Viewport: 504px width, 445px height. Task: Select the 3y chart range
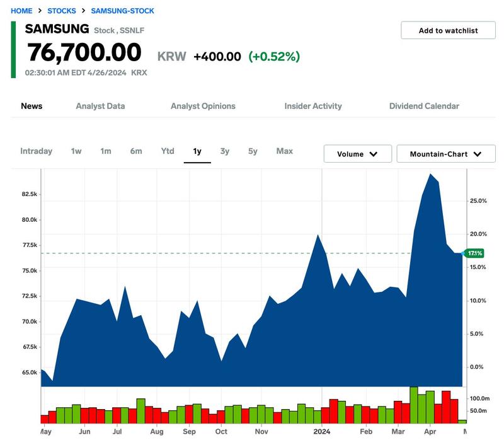225,151
